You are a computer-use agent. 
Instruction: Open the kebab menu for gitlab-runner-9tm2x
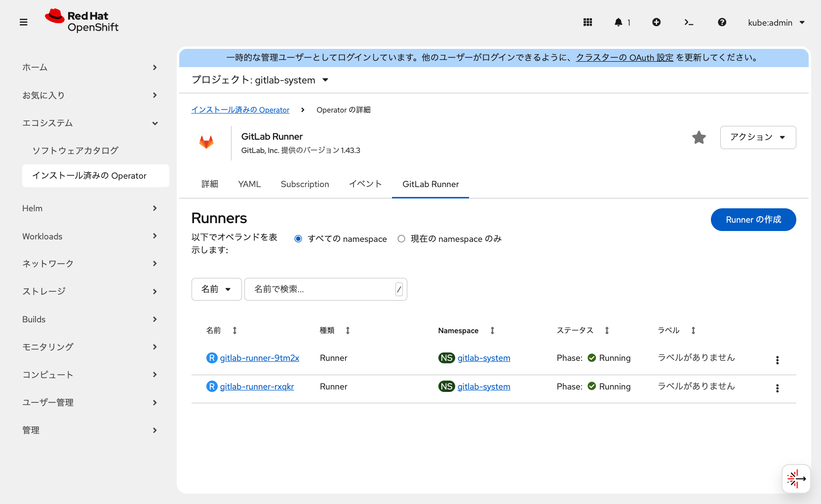[x=777, y=360]
